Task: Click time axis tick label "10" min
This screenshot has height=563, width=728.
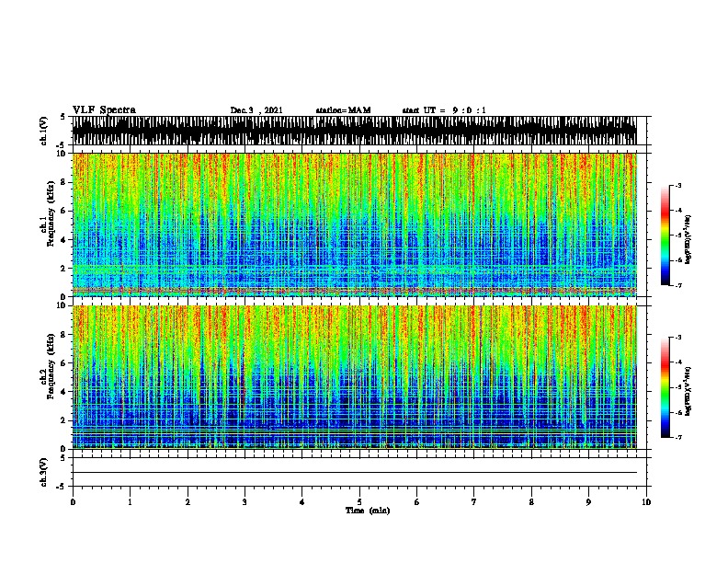Action: click(x=646, y=502)
